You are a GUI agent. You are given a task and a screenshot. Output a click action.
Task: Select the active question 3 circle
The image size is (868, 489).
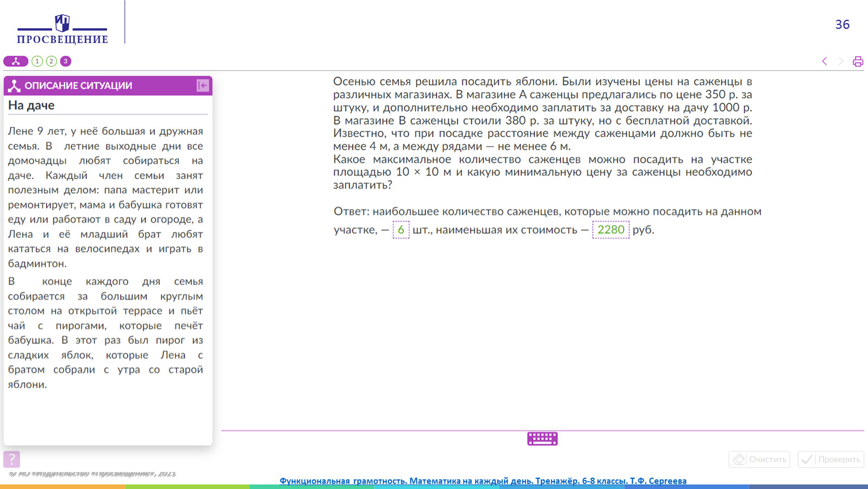click(x=66, y=61)
